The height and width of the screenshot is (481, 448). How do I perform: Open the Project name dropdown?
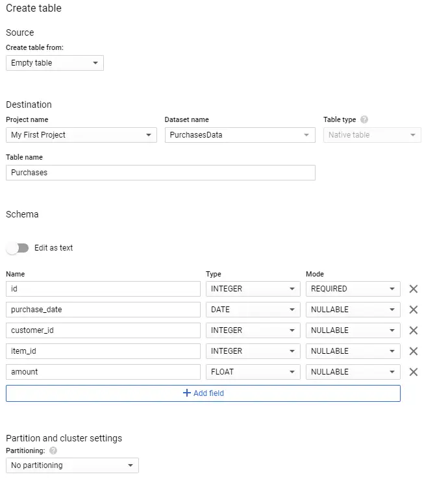pyautogui.click(x=81, y=135)
